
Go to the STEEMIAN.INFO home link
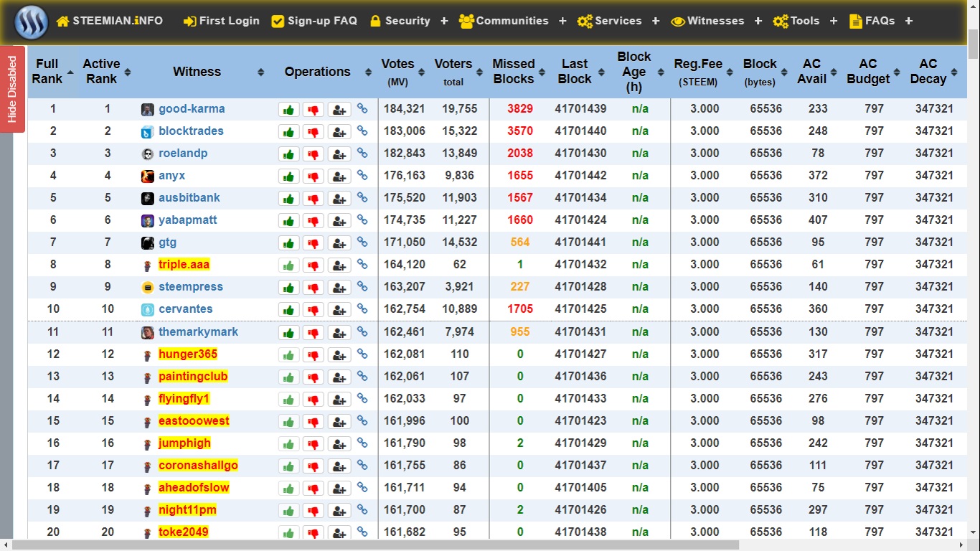pos(109,21)
